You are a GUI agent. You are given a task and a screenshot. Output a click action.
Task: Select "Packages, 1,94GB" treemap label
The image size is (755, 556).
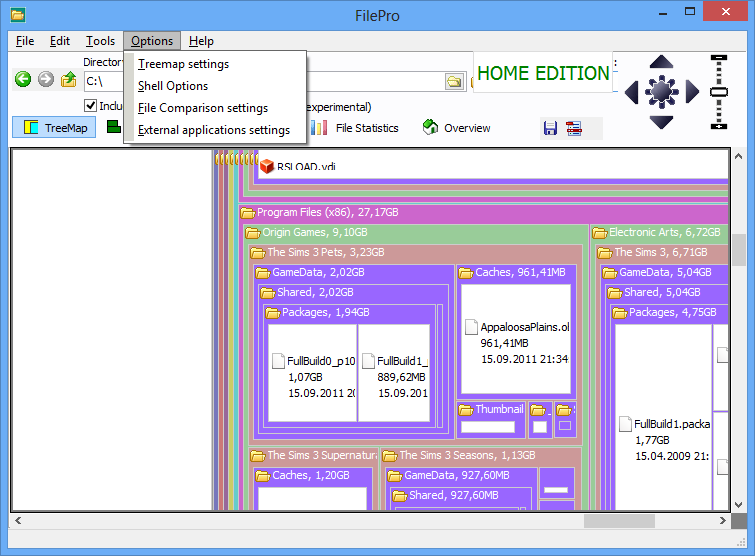(325, 312)
